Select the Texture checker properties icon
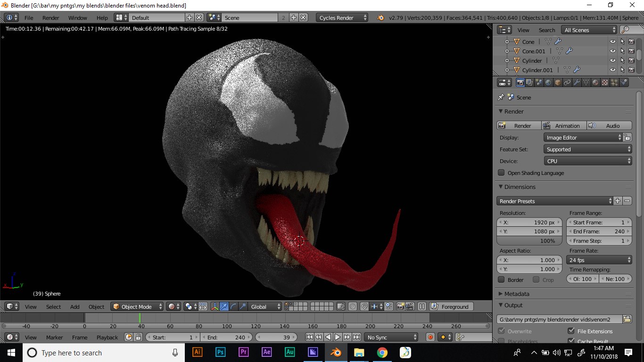 click(x=604, y=82)
